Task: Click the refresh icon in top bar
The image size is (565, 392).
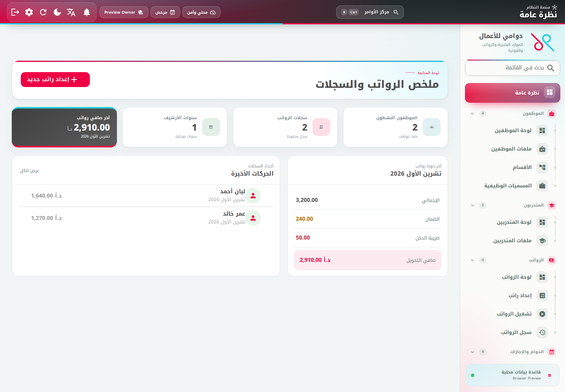Action: click(x=43, y=12)
